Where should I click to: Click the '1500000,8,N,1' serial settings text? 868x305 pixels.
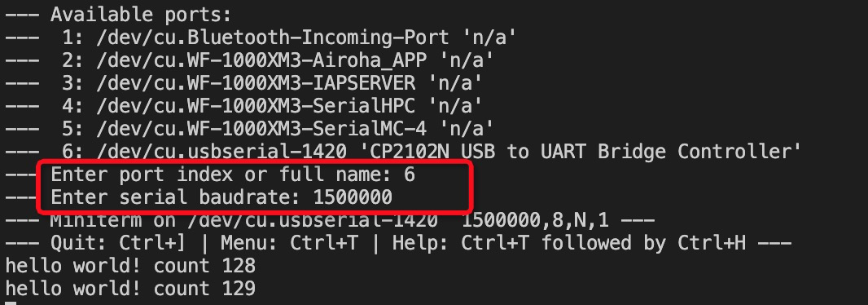coord(535,220)
